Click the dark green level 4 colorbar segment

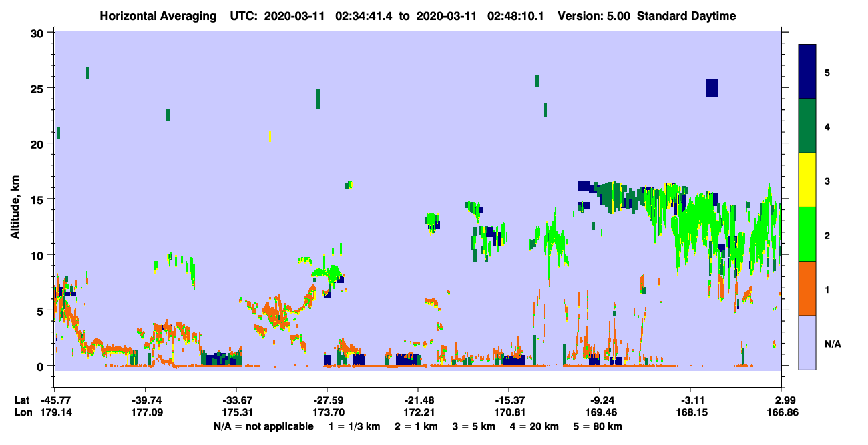click(807, 126)
